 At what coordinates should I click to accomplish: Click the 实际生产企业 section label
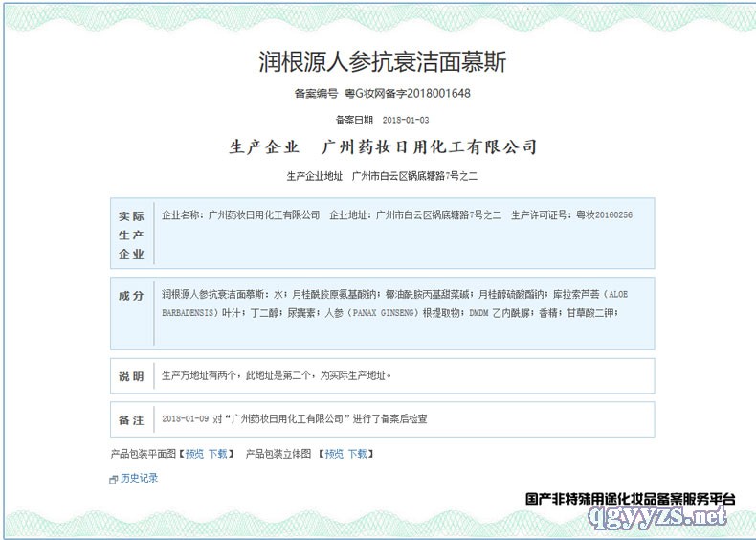tap(132, 235)
